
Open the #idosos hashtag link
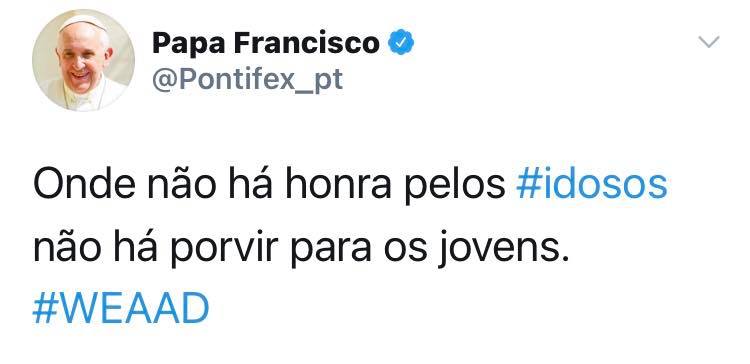click(592, 184)
